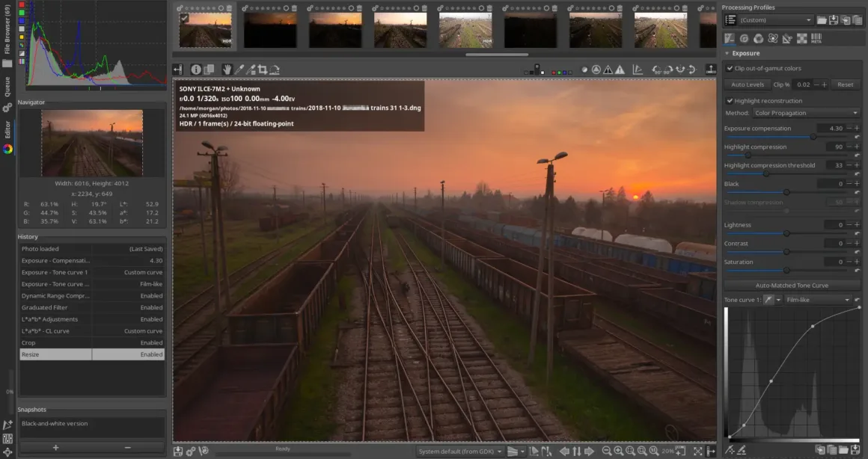Disable Clip out-of-gamut colors
868x459 pixels.
pos(730,67)
